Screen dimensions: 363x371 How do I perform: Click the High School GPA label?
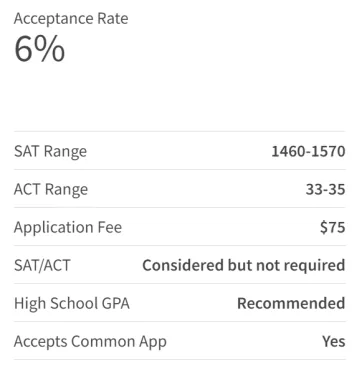[x=72, y=304]
